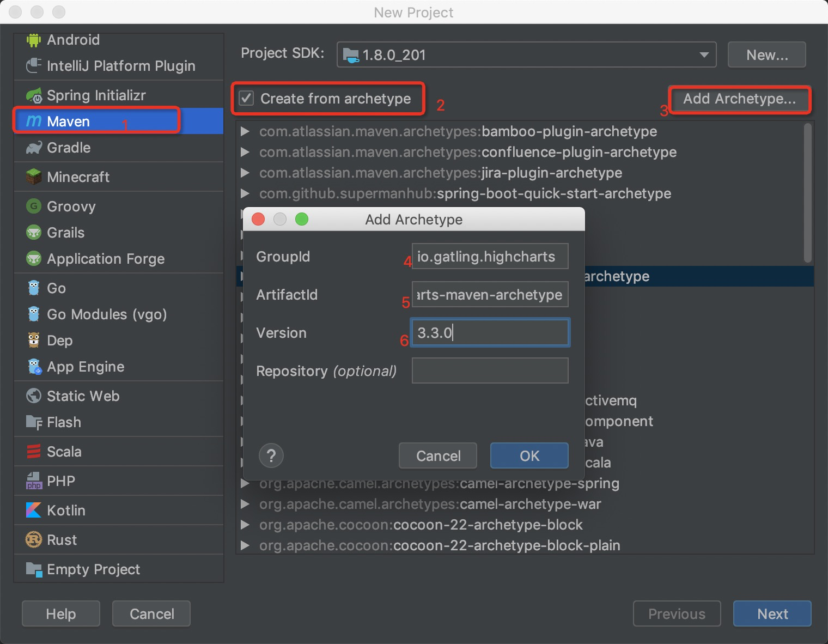This screenshot has width=828, height=644.
Task: Click the Static Web globe icon
Action: 34,396
